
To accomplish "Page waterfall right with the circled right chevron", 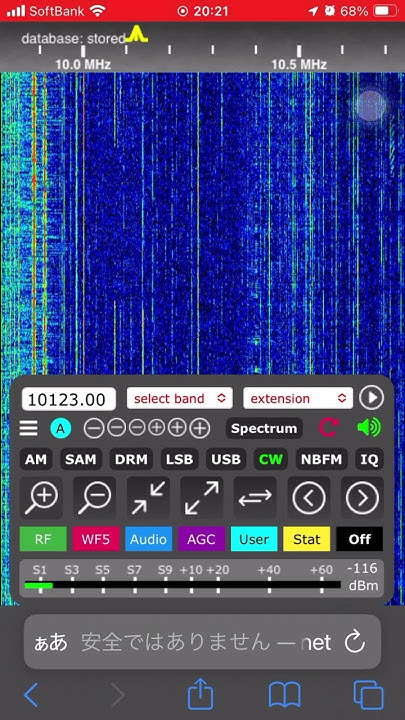I will [362, 498].
